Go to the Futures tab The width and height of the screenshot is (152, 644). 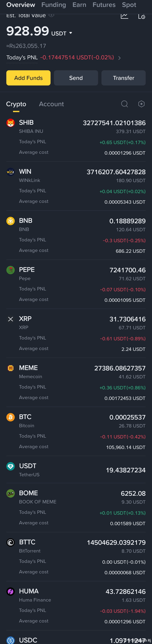coord(104,5)
